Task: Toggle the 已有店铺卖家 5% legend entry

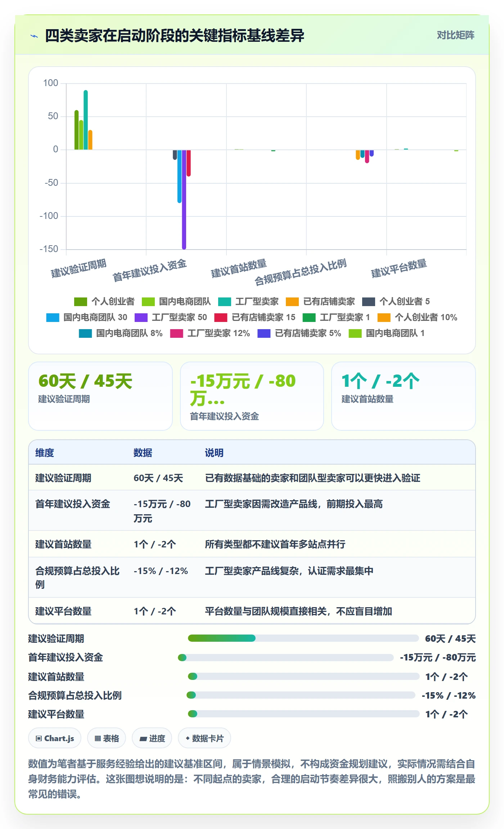Action: (300, 333)
